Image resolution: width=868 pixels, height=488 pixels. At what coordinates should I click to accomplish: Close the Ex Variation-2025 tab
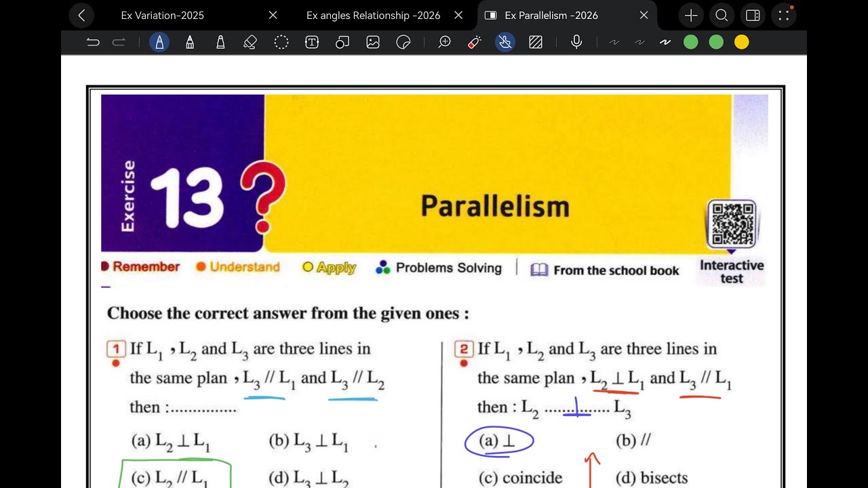273,15
